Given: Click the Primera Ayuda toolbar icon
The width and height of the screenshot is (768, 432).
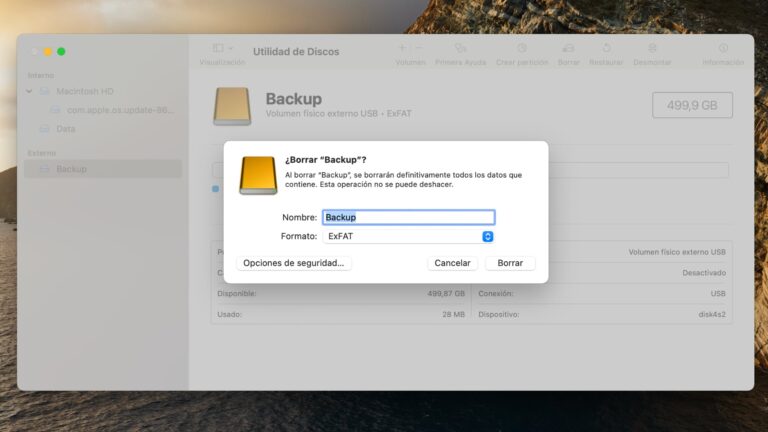Looking at the screenshot, I should click(x=460, y=48).
